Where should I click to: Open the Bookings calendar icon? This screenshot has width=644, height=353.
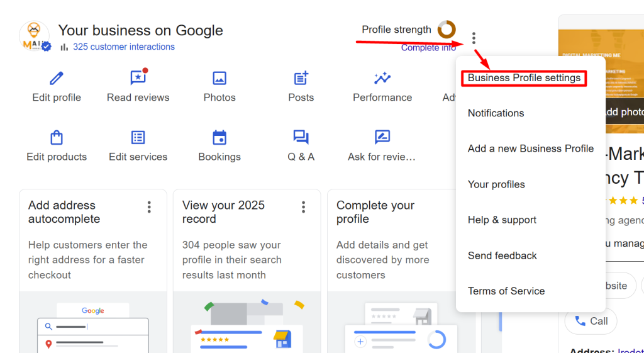pyautogui.click(x=219, y=138)
